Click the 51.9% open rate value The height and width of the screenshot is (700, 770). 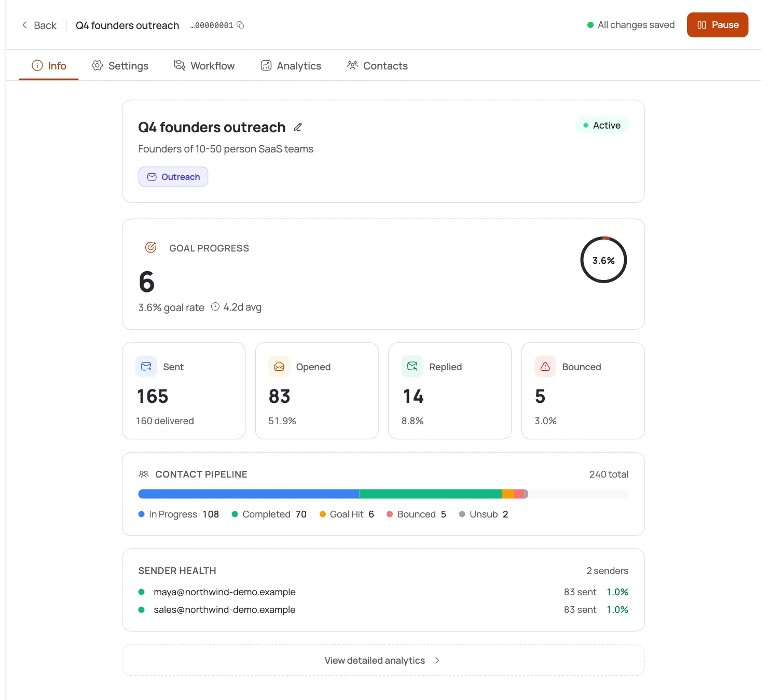(282, 421)
